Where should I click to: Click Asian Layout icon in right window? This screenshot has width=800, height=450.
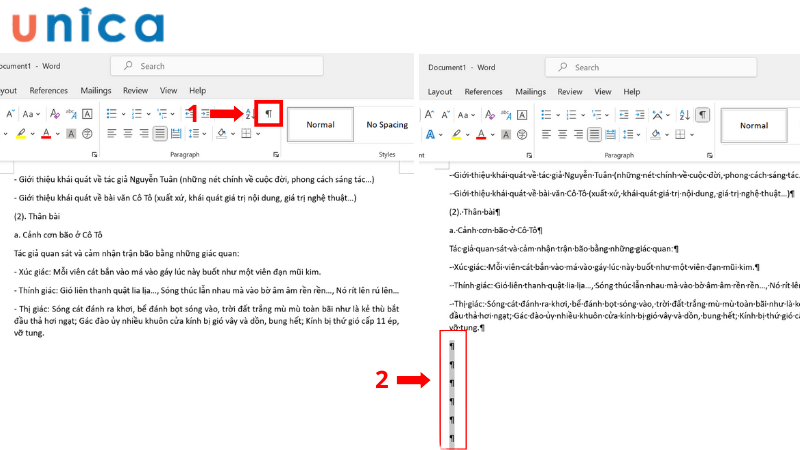657,115
